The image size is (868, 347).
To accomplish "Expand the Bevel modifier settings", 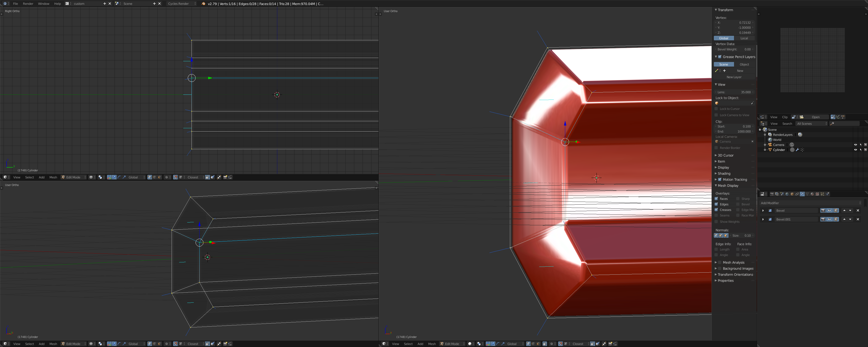I will coord(763,211).
